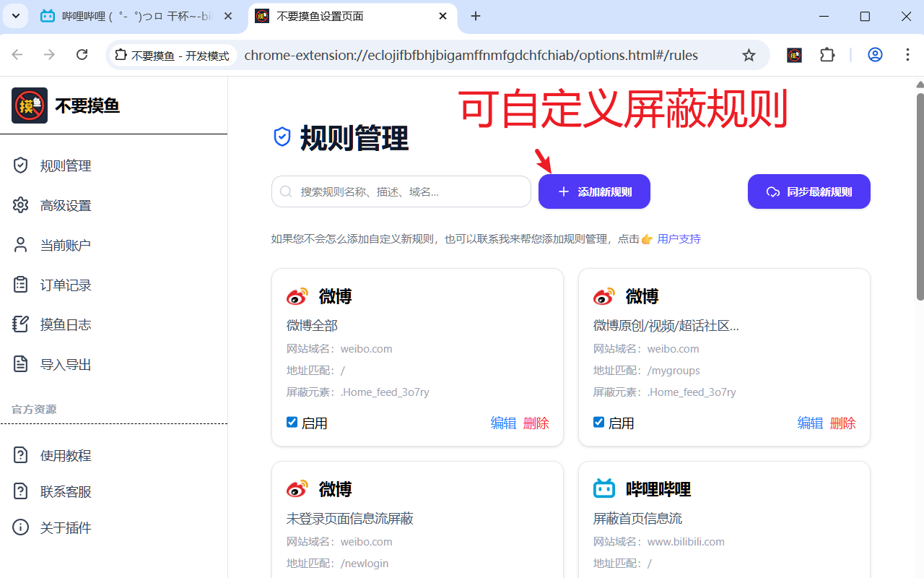Click the 同步最新规则 button
This screenshot has width=924, height=578.
(808, 191)
